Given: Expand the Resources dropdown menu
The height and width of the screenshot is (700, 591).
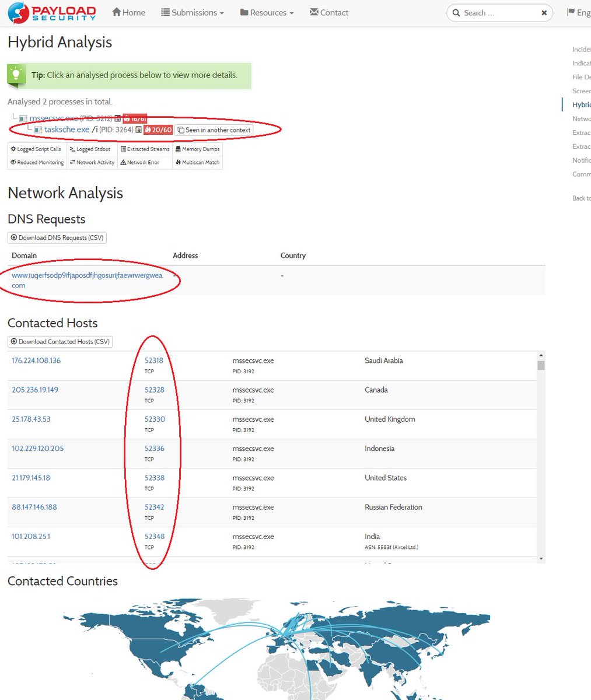Looking at the screenshot, I should click(267, 12).
